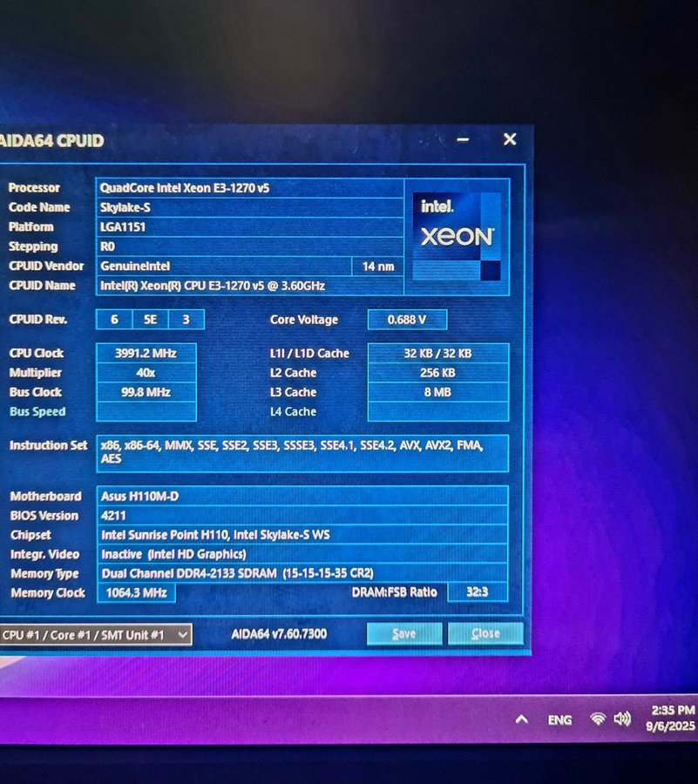Viewport: 698px width, 784px height.
Task: Click the Core Voltage value 0.688 V
Action: pyautogui.click(x=407, y=320)
